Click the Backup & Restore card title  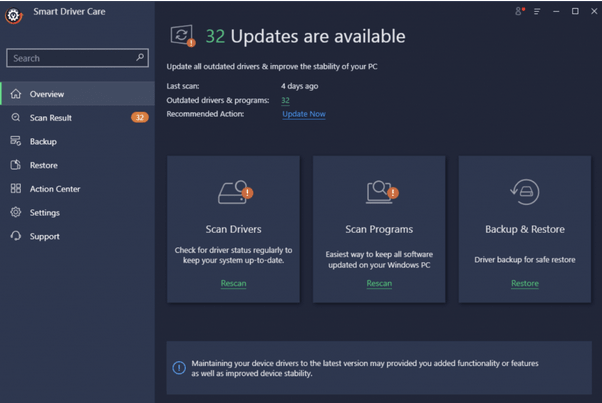click(525, 229)
